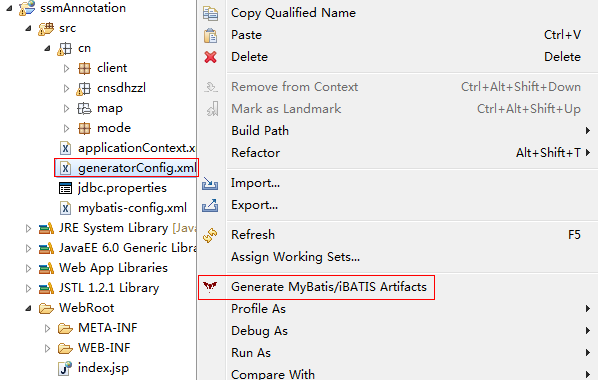The height and width of the screenshot is (380, 598).
Task: Click the index.jsp file icon
Action: (65, 368)
